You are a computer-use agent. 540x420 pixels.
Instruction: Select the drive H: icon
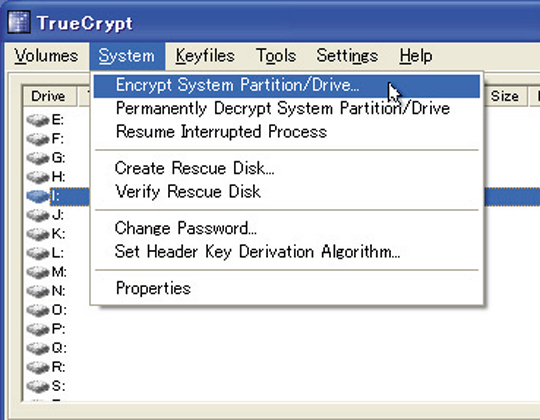point(38,177)
